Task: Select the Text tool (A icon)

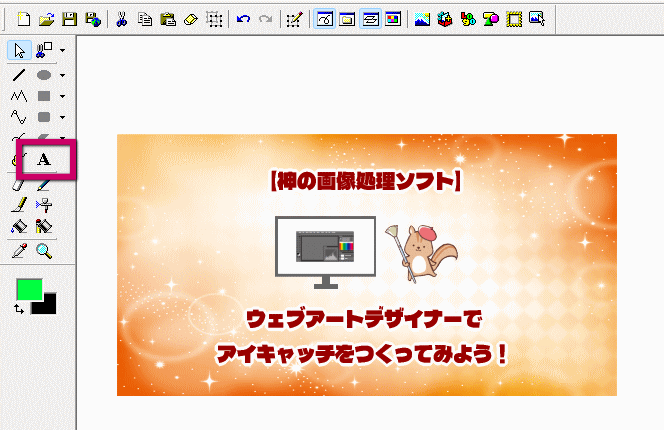Action: pyautogui.click(x=44, y=160)
